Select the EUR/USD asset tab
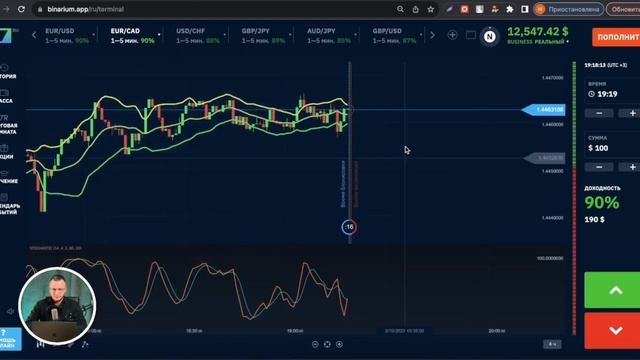This screenshot has width=640, height=360. click(x=67, y=36)
